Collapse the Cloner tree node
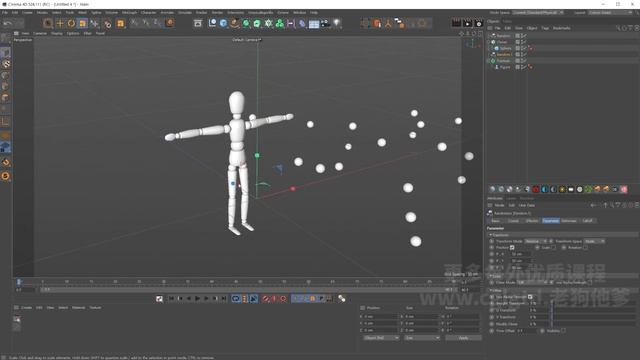This screenshot has width=640, height=360. 489,42
